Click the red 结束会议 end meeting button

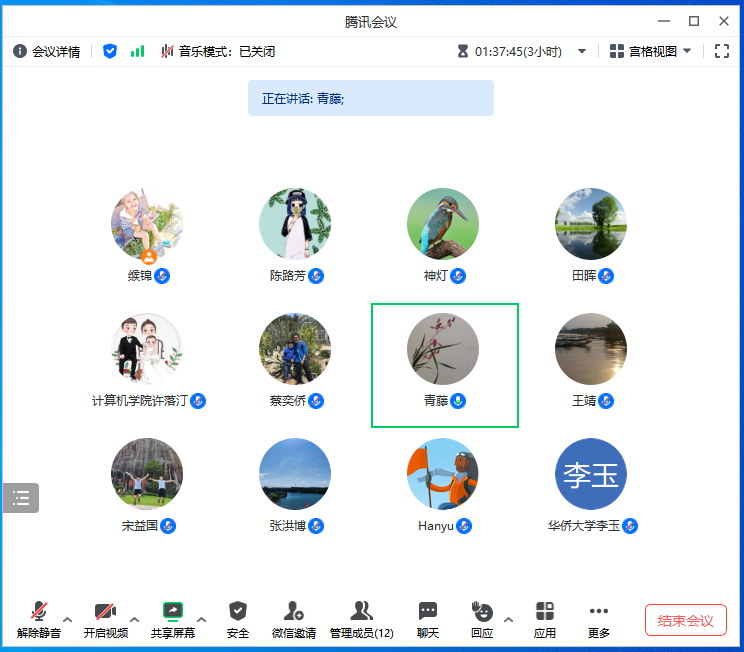[686, 620]
